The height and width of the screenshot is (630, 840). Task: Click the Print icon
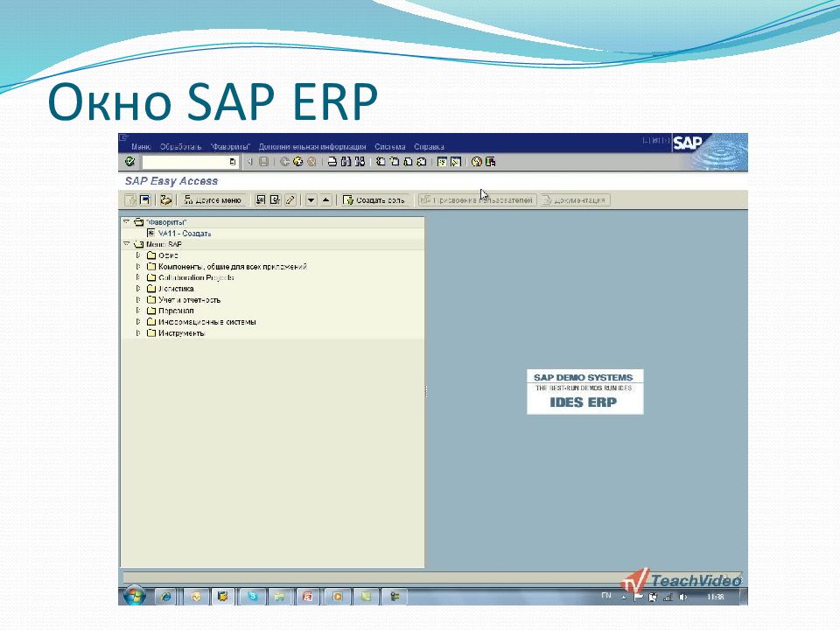[x=332, y=161]
